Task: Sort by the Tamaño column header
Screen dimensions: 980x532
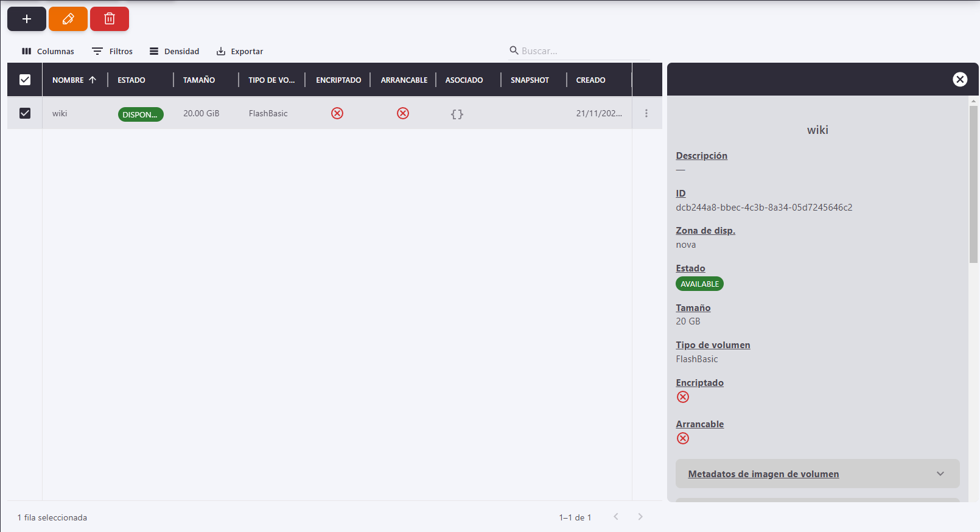Action: point(199,80)
